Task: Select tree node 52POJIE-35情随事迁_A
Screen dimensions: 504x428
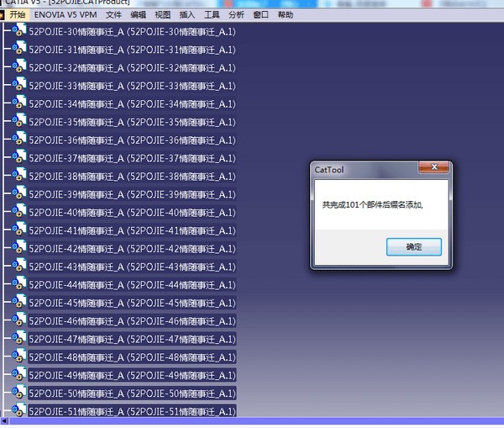Action: click(132, 122)
